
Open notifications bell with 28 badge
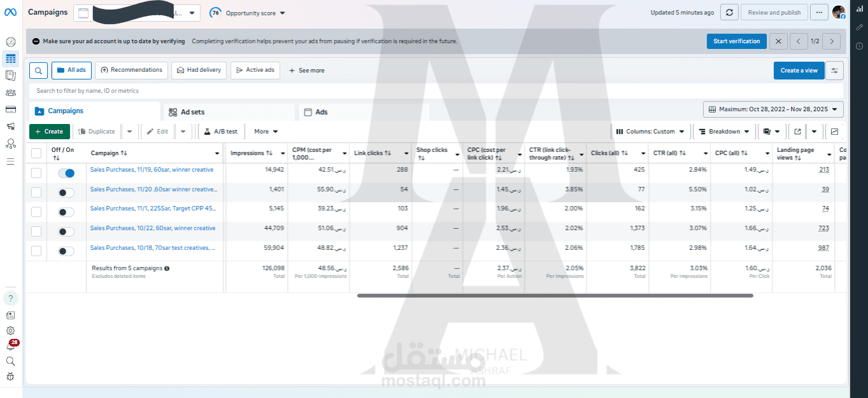tap(11, 346)
